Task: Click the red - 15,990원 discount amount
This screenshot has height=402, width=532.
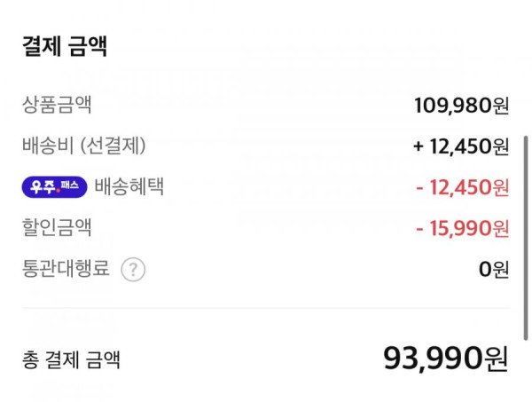Action: tap(463, 228)
